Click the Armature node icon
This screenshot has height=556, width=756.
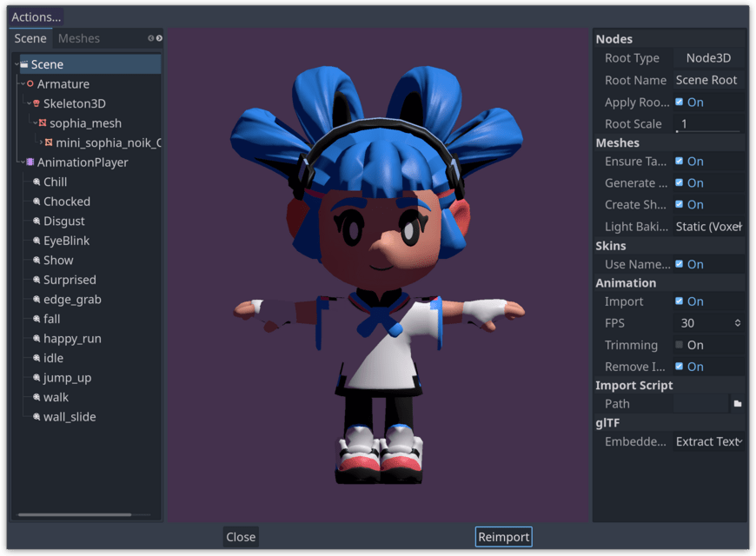pos(30,84)
